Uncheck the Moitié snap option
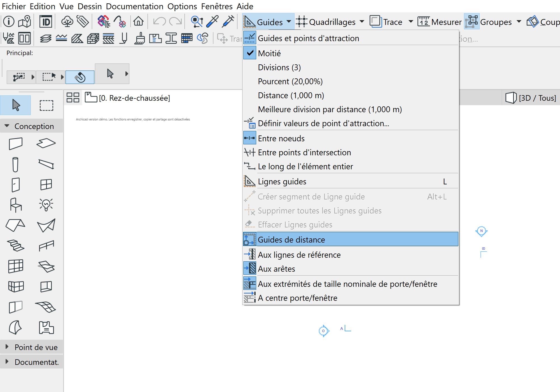 point(269,53)
